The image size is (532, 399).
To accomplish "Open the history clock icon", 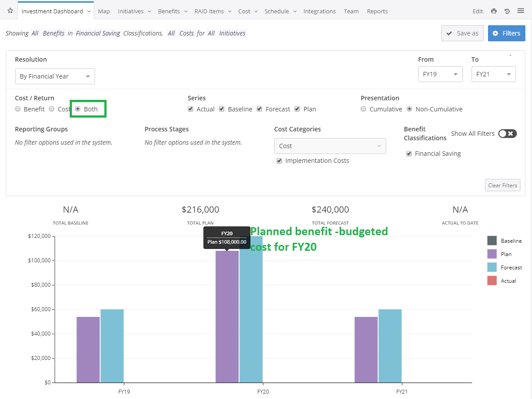I will pos(507,12).
